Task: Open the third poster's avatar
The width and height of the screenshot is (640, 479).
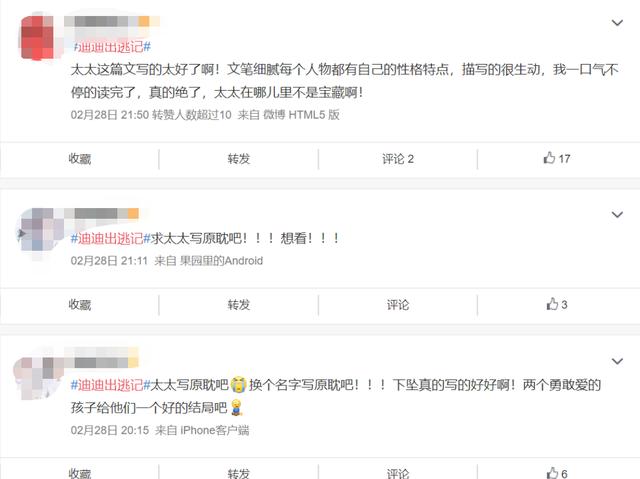Action: 35,377
